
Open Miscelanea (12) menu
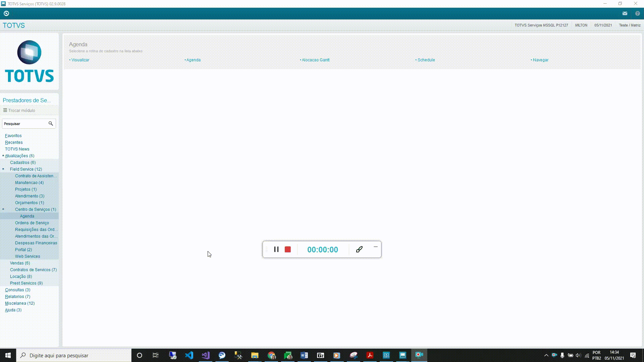(20, 303)
